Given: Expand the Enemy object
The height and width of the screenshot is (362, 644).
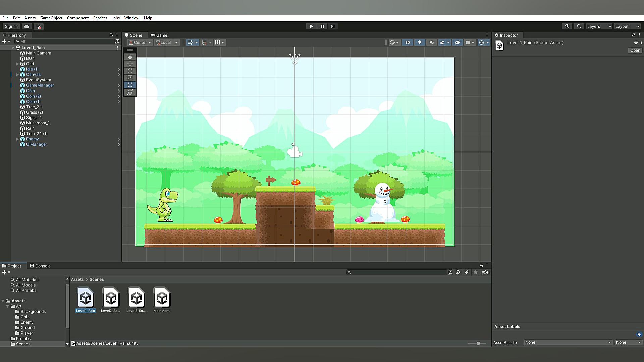Looking at the screenshot, I should 18,139.
